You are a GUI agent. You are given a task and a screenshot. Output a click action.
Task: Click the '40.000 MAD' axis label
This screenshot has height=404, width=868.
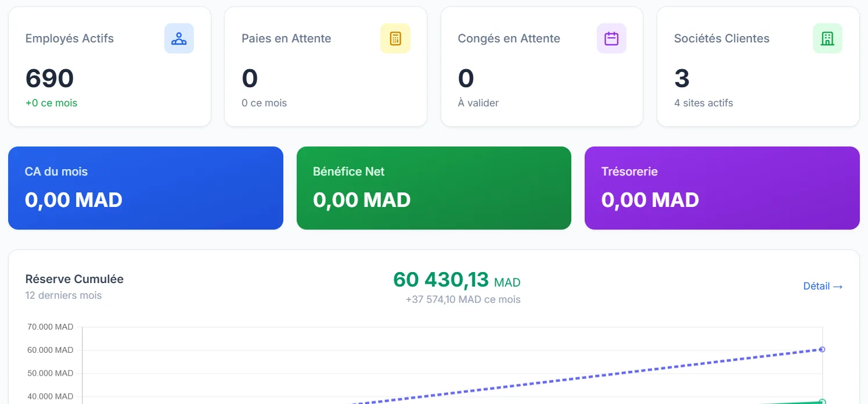51,396
